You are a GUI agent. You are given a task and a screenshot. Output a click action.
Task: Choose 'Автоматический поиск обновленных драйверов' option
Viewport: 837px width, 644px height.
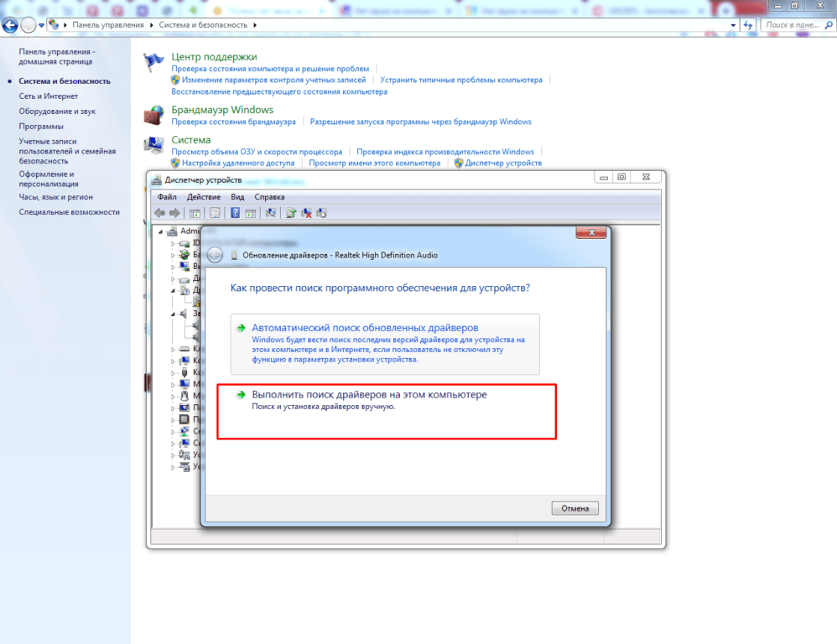coord(385,344)
